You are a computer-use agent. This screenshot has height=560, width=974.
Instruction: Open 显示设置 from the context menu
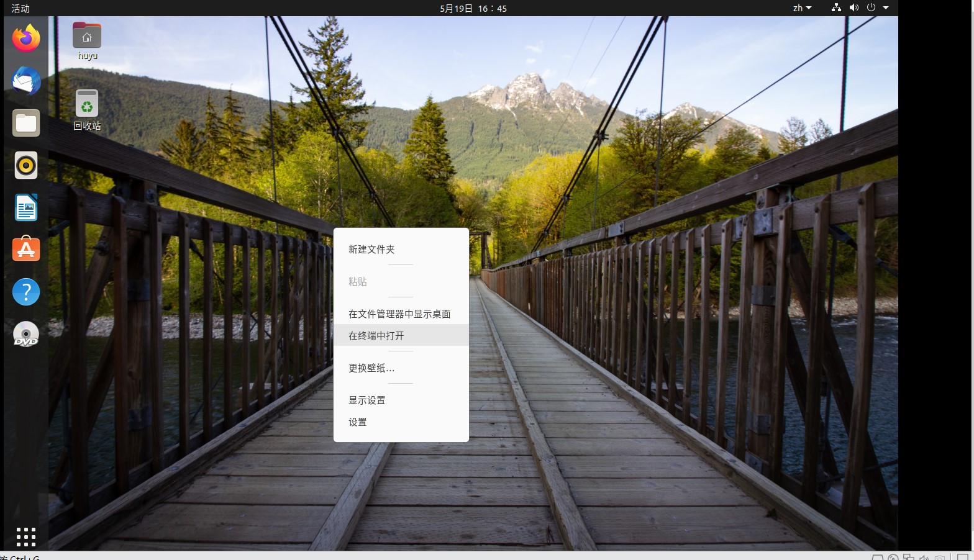401,400
